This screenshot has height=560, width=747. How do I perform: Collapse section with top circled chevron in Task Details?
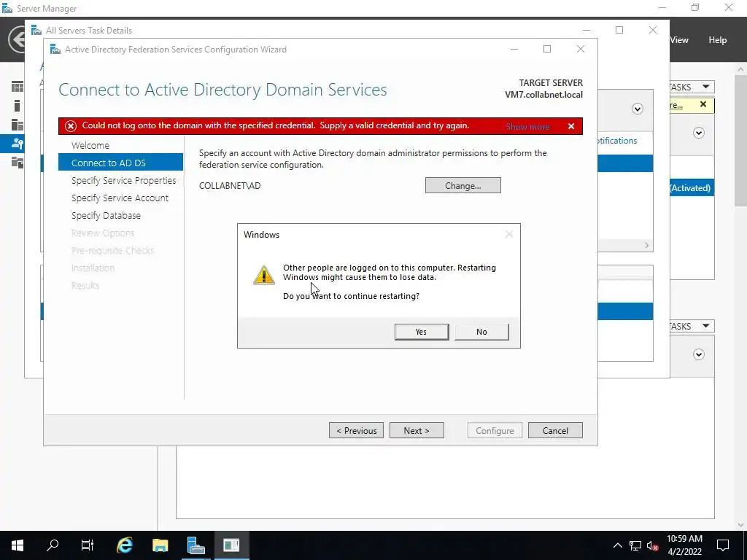click(637, 109)
